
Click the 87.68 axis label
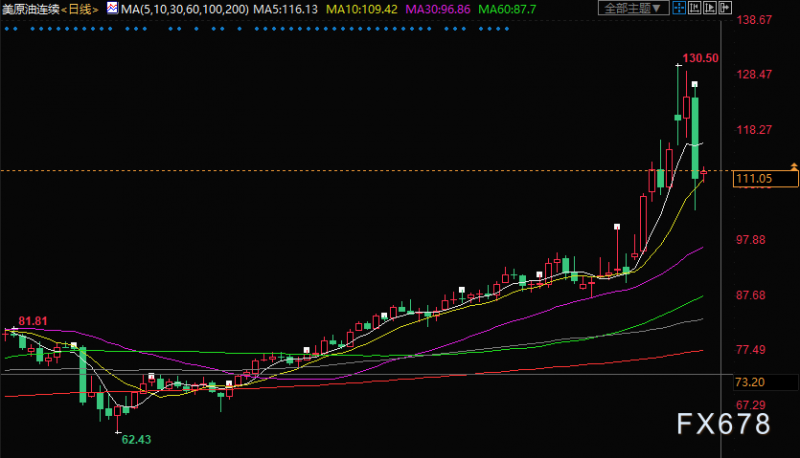click(751, 295)
